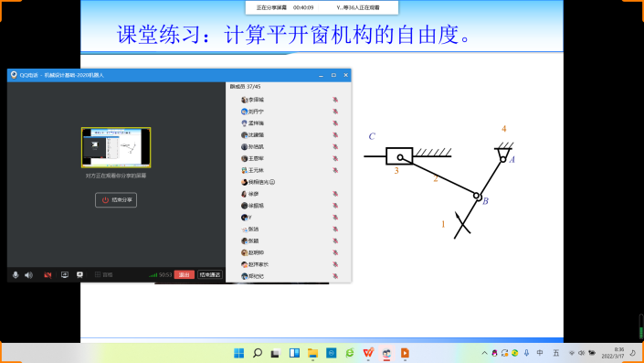
Task: Click the red 退出 button
Action: 184,274
